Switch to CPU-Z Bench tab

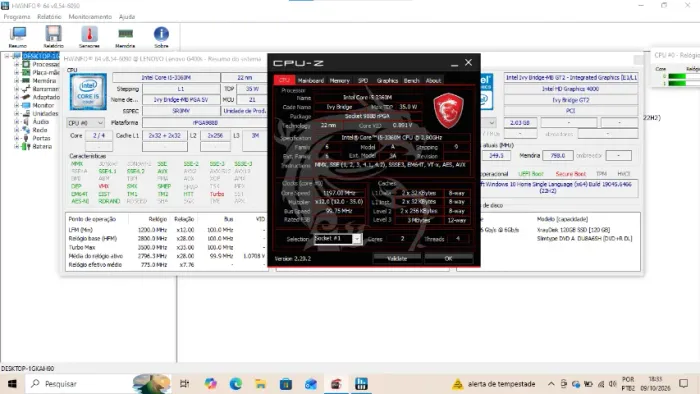tap(412, 80)
